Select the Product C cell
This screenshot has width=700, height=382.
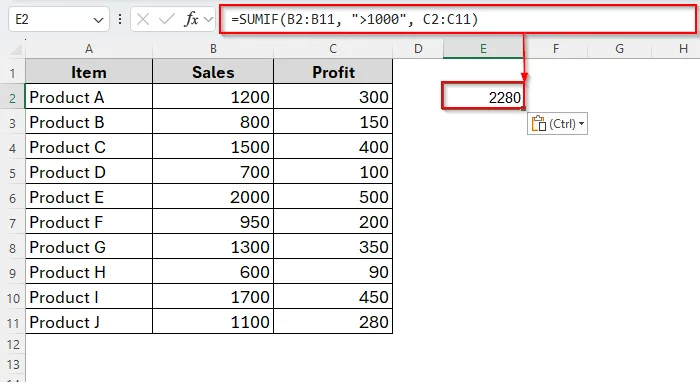(x=89, y=147)
